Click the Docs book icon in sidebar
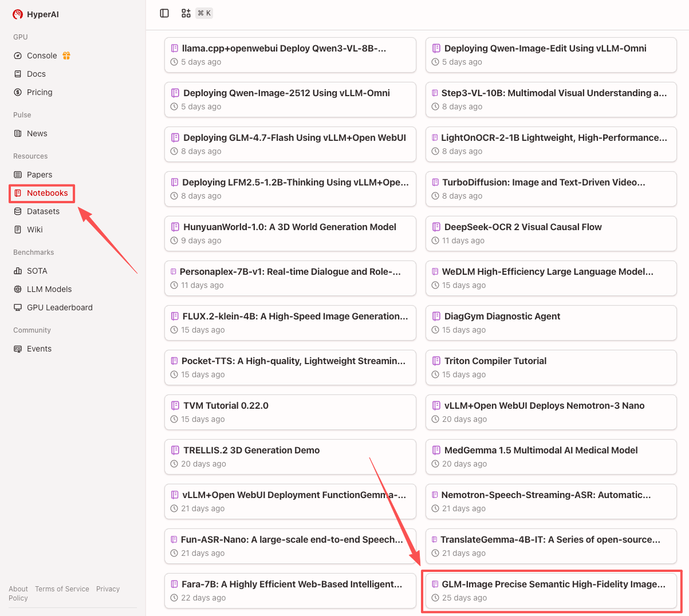The image size is (689, 616). point(18,74)
